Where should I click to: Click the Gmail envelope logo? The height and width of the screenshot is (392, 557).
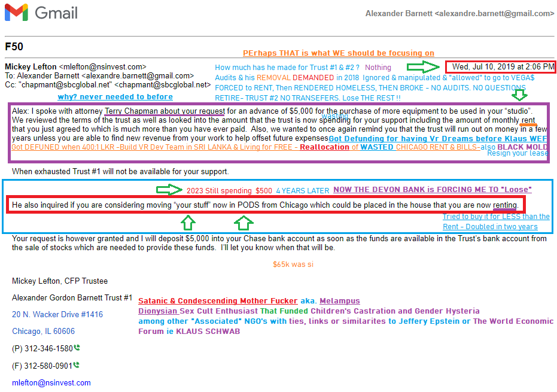point(16,13)
